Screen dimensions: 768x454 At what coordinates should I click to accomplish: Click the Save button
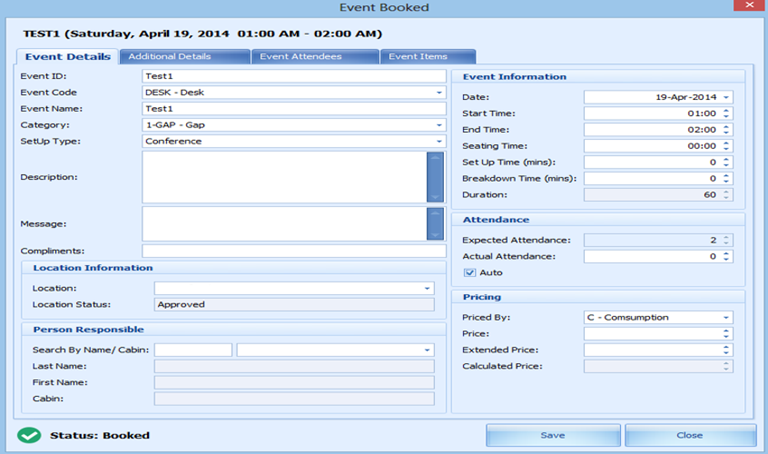[x=553, y=435]
